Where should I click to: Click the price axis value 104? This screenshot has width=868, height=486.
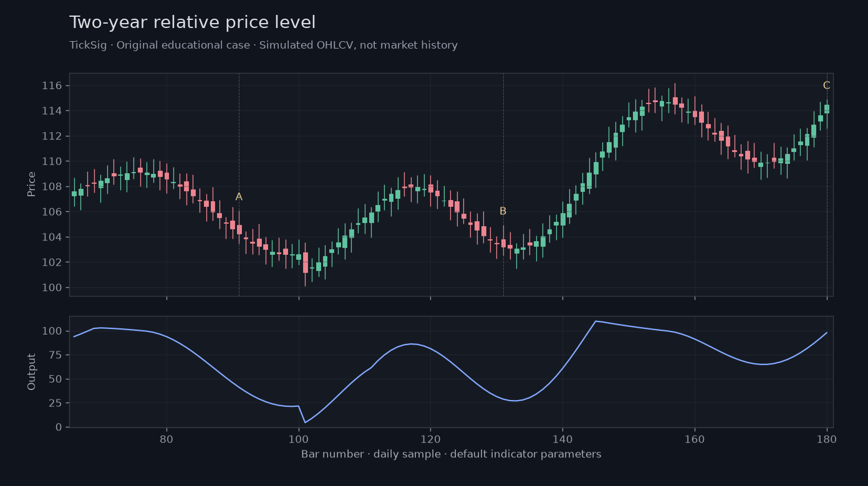click(52, 237)
